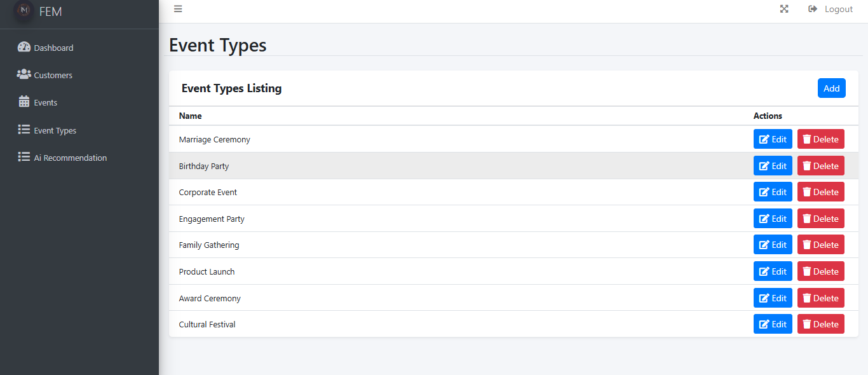The height and width of the screenshot is (375, 868).
Task: Click the FEM logo icon
Action: (24, 10)
